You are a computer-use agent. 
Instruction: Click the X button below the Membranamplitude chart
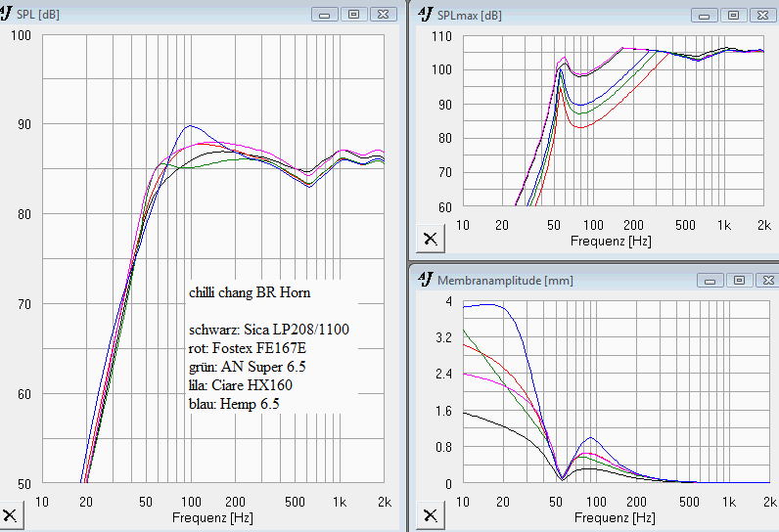[x=429, y=515]
